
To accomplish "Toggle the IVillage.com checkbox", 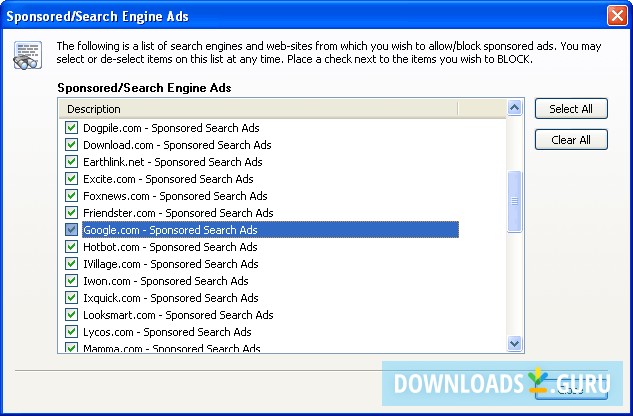I will coord(71,264).
